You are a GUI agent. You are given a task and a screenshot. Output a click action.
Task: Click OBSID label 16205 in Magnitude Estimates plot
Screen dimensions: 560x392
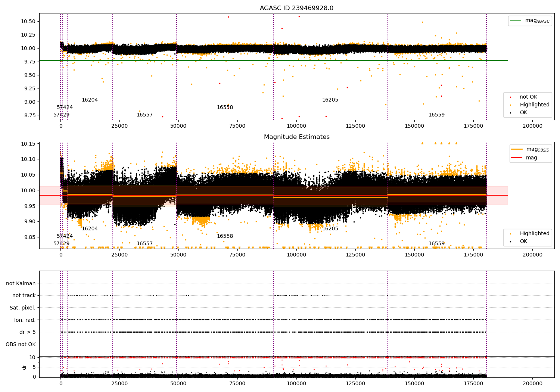click(330, 229)
